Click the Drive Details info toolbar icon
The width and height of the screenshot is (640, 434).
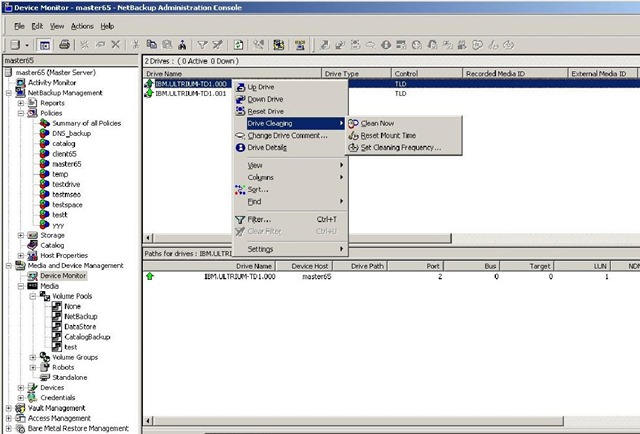click(386, 45)
